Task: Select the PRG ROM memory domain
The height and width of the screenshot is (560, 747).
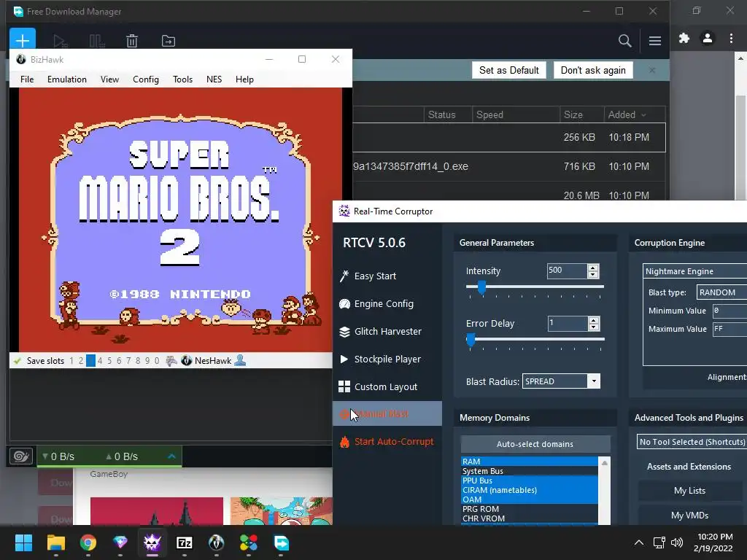Action: 530,509
